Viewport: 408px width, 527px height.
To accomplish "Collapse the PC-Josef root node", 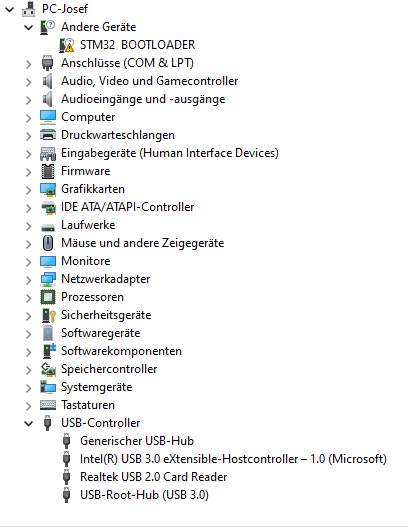I will pyautogui.click(x=9, y=9).
